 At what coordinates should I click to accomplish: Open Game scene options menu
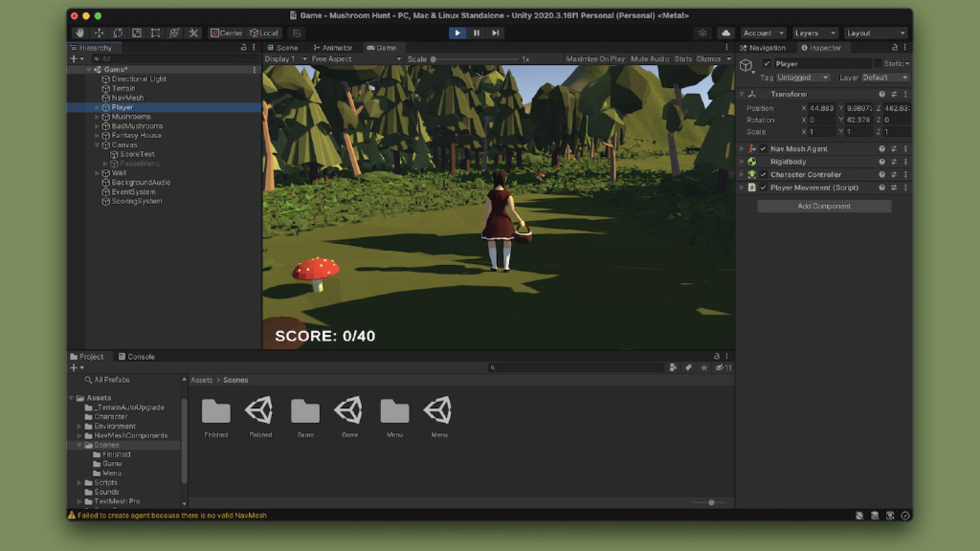(254, 70)
